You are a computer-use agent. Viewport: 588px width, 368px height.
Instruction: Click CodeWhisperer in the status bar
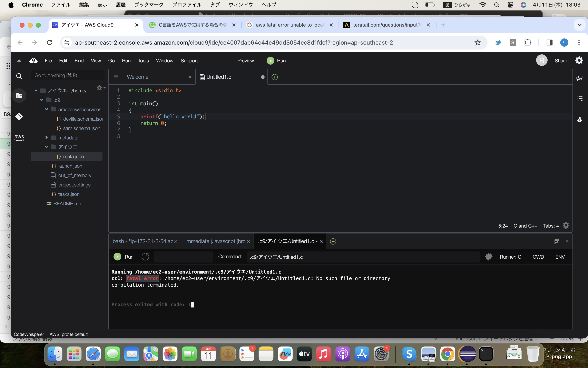point(29,334)
